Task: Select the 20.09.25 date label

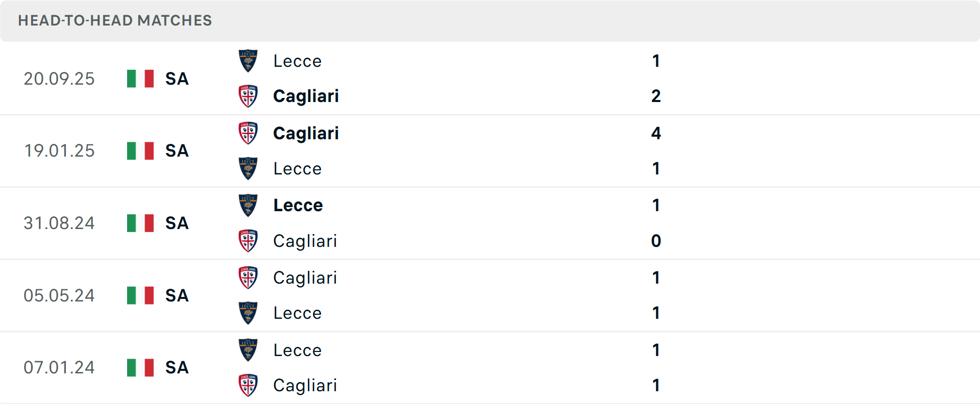Action: pos(59,79)
